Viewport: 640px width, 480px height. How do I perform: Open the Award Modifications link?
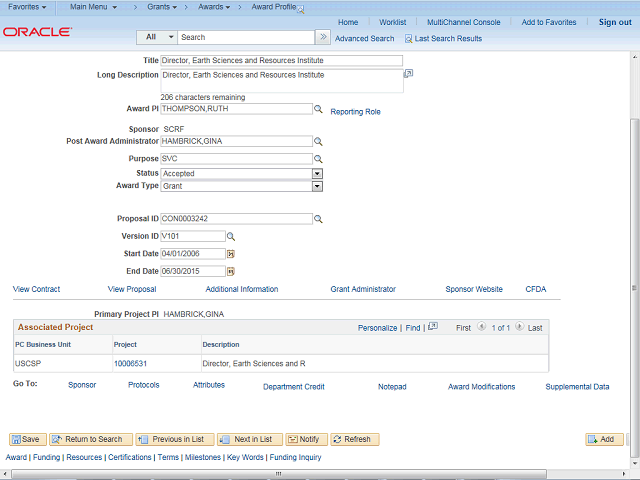[481, 386]
